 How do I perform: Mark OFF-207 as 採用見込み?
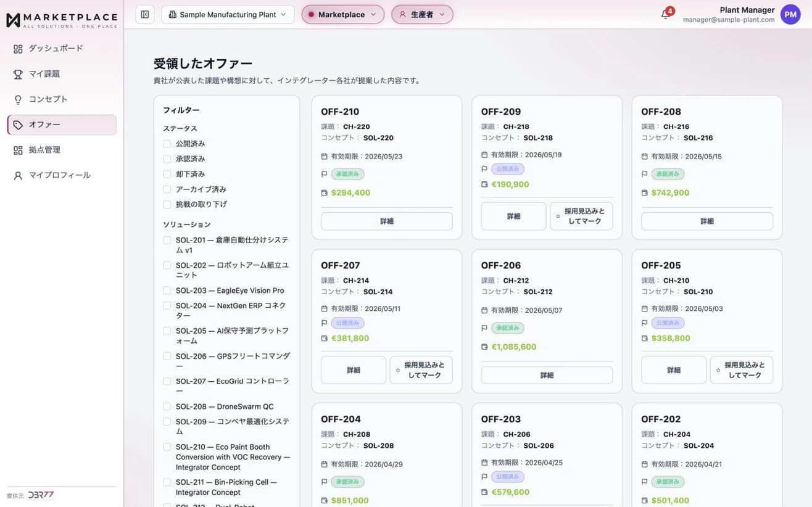(421, 370)
